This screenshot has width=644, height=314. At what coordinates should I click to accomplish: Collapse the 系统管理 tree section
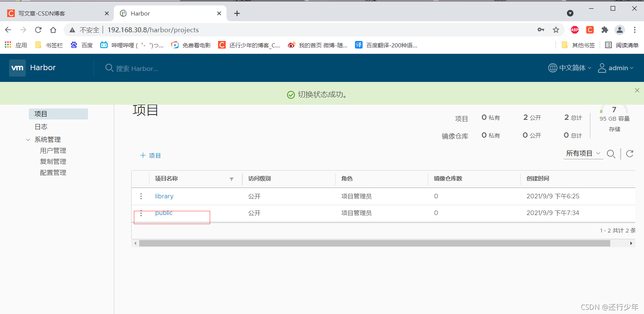(x=28, y=140)
